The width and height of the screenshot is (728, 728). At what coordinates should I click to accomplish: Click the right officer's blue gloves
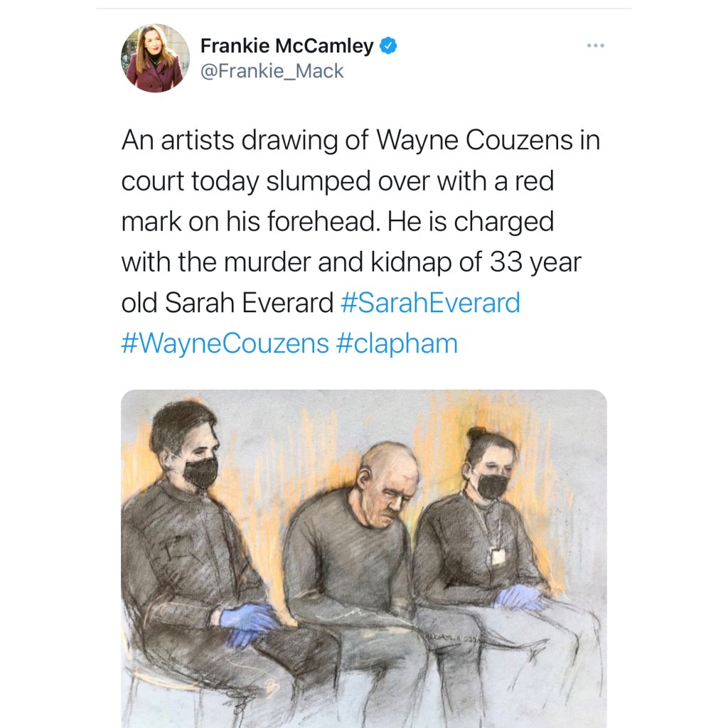[x=520, y=597]
